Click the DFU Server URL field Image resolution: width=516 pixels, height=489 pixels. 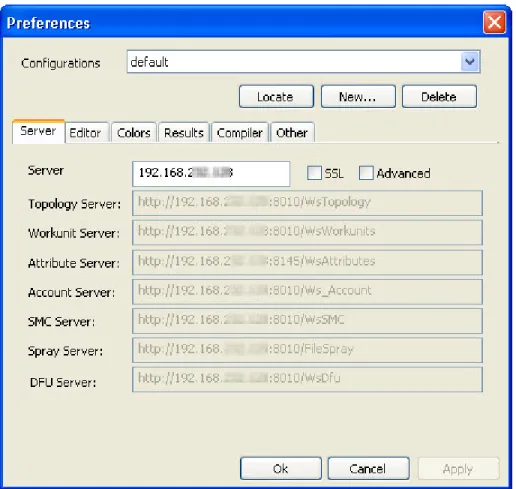[x=307, y=379]
